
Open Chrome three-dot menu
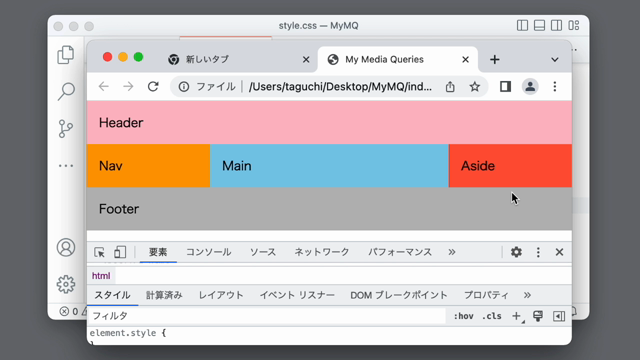(555, 87)
